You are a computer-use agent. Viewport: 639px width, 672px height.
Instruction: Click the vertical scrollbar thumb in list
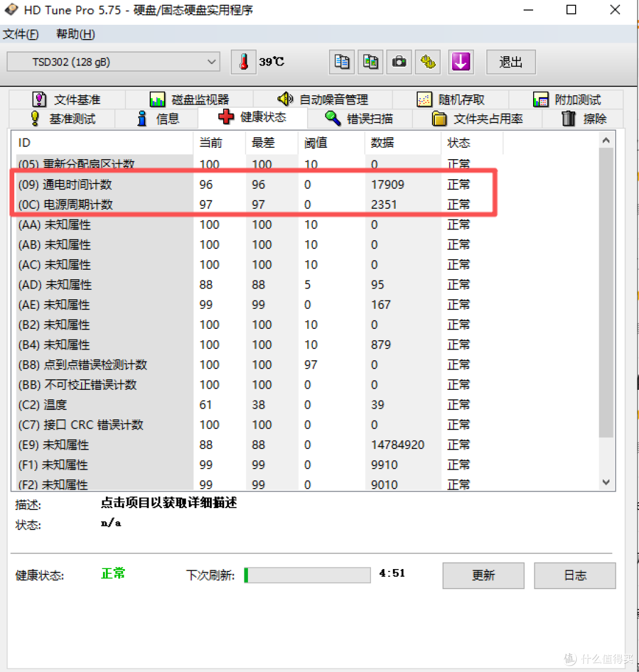pyautogui.click(x=606, y=293)
